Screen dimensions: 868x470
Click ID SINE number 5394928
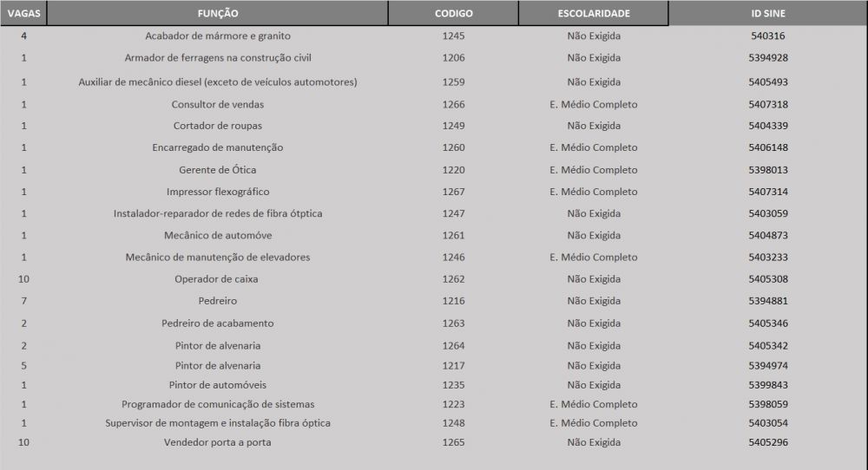coord(767,58)
